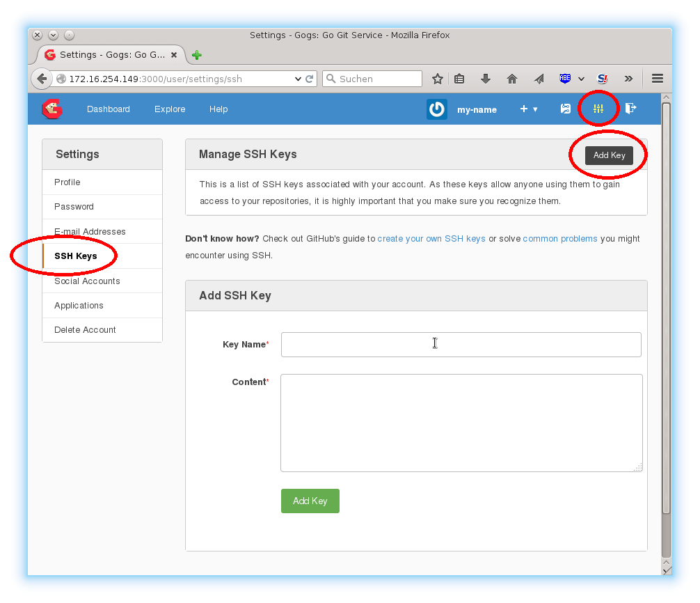Open the Firefox hamburger menu

tap(657, 78)
